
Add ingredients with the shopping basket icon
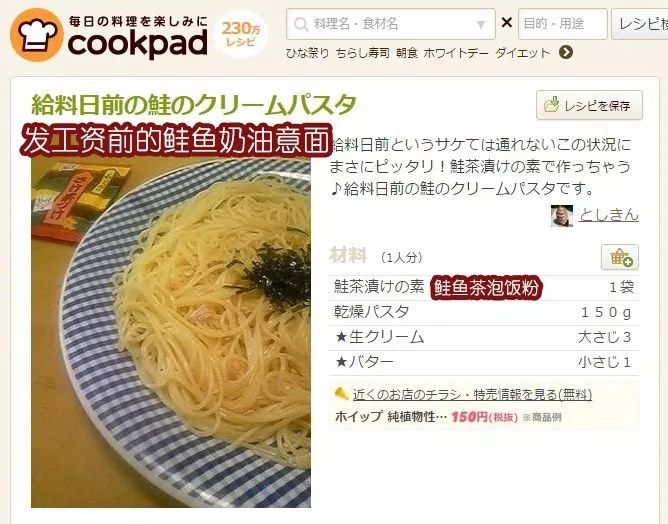pos(620,257)
